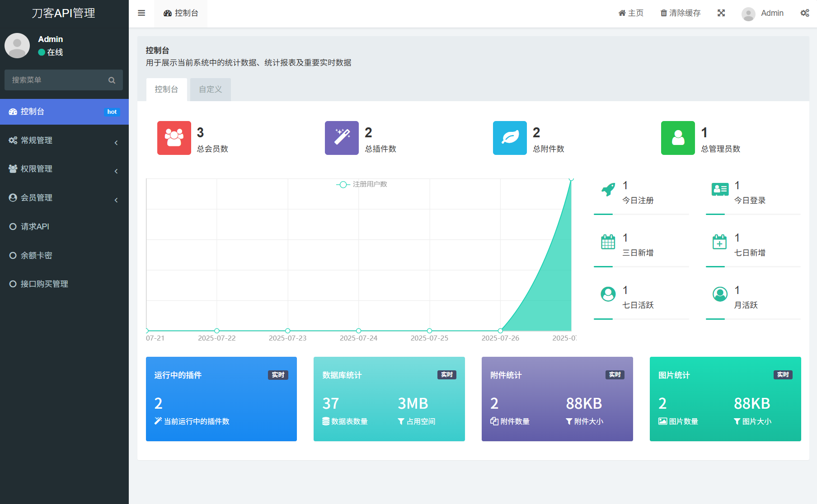The width and height of the screenshot is (817, 504).
Task: Expand the 权限管理 sidebar menu
Action: coord(63,168)
